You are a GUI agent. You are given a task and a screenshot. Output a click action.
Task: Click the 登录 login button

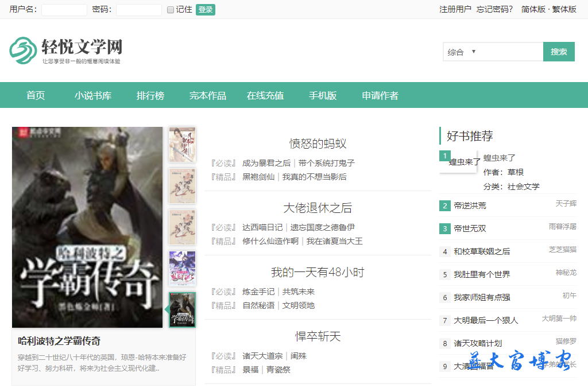point(206,10)
